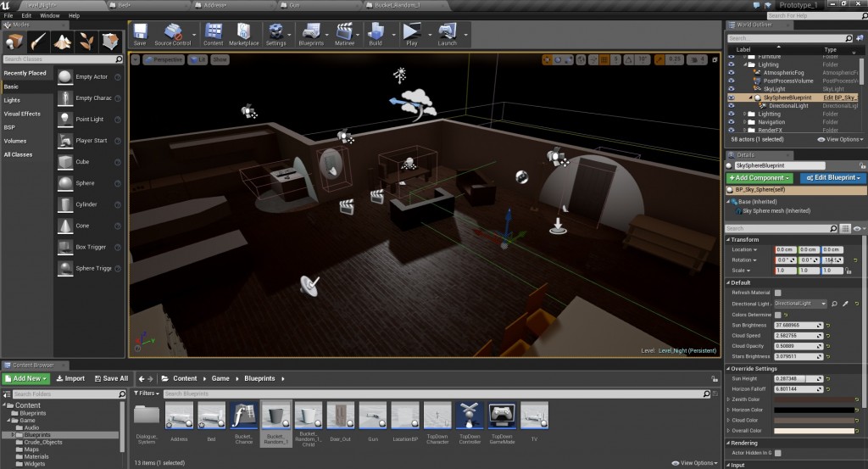The image size is (868, 469).
Task: Click the Sun Height value slider
Action: click(x=798, y=379)
